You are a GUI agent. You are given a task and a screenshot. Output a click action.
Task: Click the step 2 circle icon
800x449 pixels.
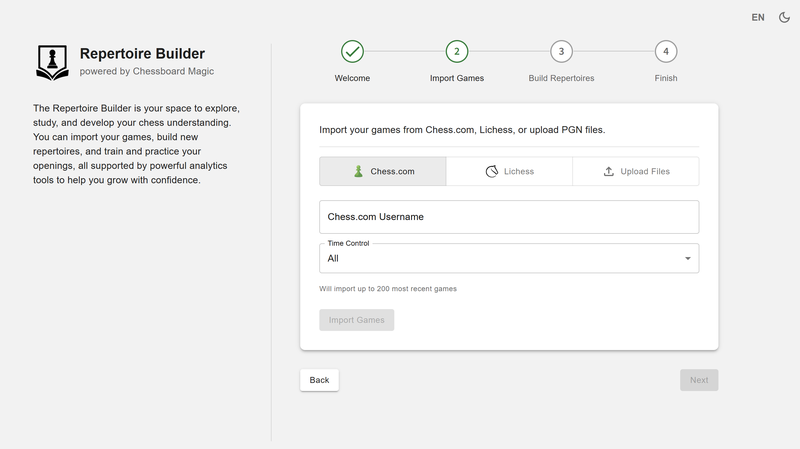[x=457, y=51]
